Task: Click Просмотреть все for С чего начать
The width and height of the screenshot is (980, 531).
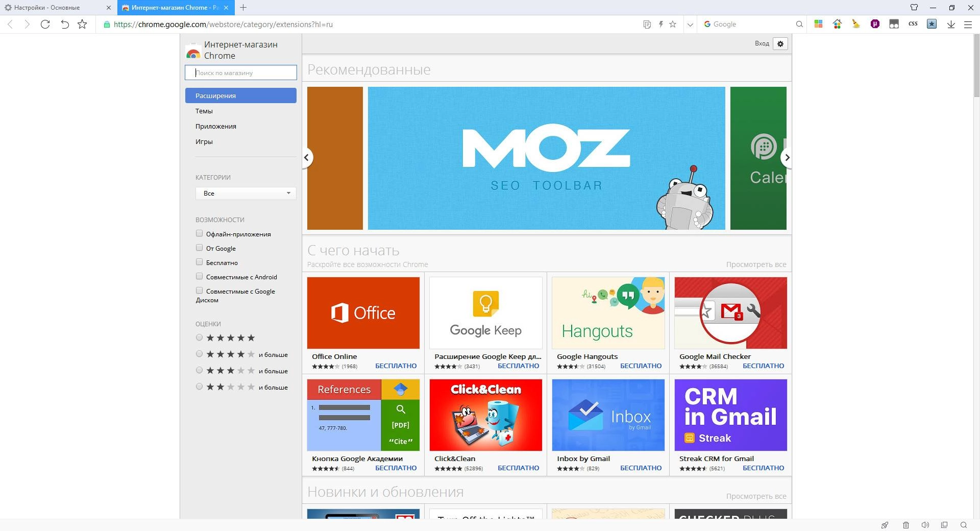Action: (x=756, y=264)
